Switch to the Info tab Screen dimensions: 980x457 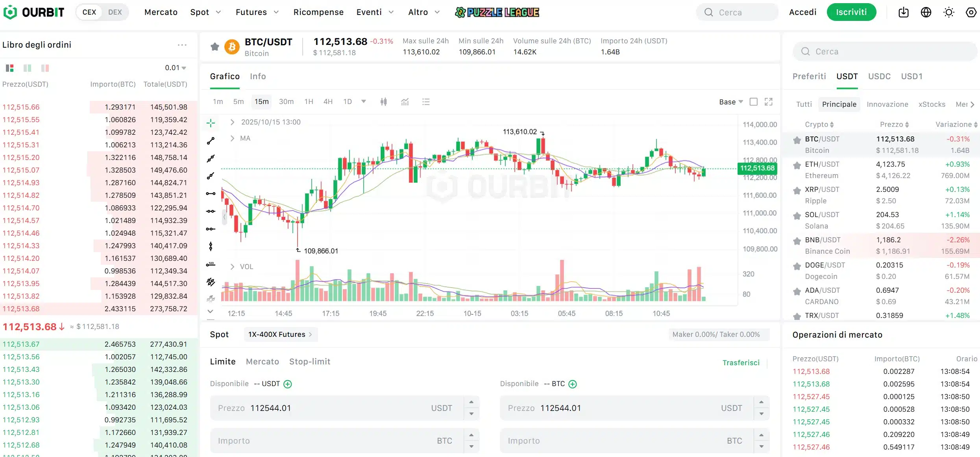[x=258, y=76]
